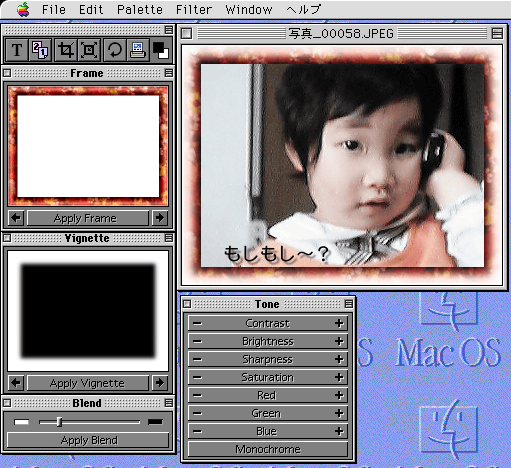
Task: Collapse the Frame palette windowshade box
Action: coord(169,73)
